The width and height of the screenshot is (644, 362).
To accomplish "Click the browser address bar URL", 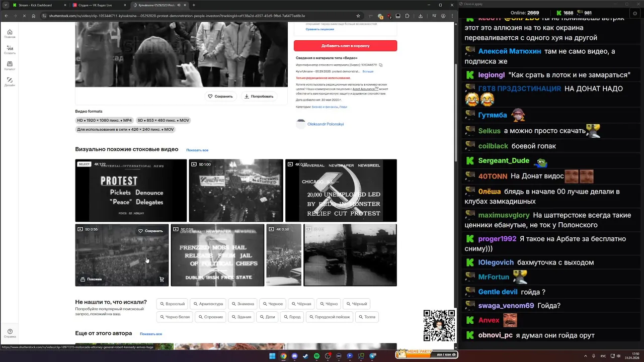I will pyautogui.click(x=177, y=16).
